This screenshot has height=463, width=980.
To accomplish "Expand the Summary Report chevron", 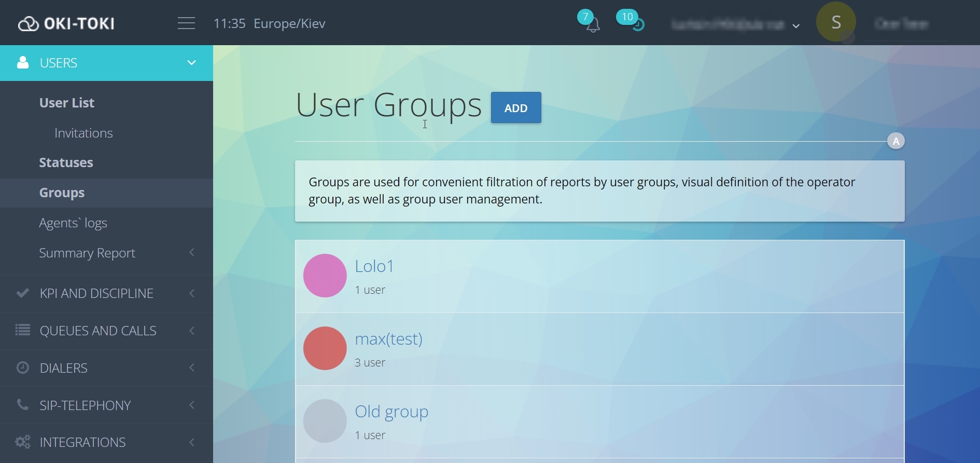I will coord(192,252).
